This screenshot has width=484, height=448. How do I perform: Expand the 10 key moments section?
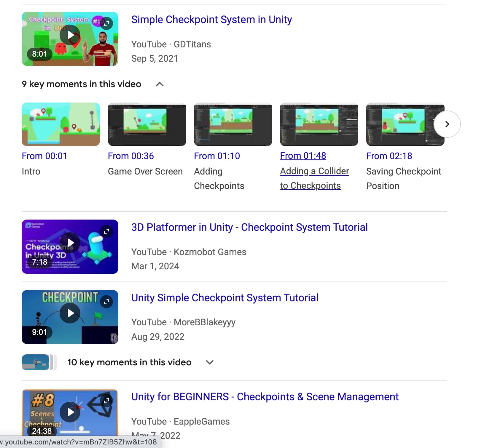click(x=210, y=362)
